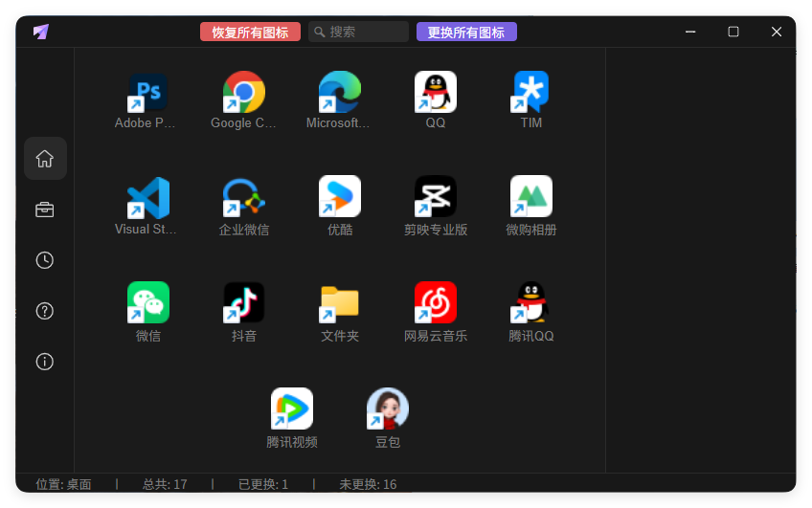The image size is (812, 508).
Task: Click the TIM app icon
Action: click(531, 92)
